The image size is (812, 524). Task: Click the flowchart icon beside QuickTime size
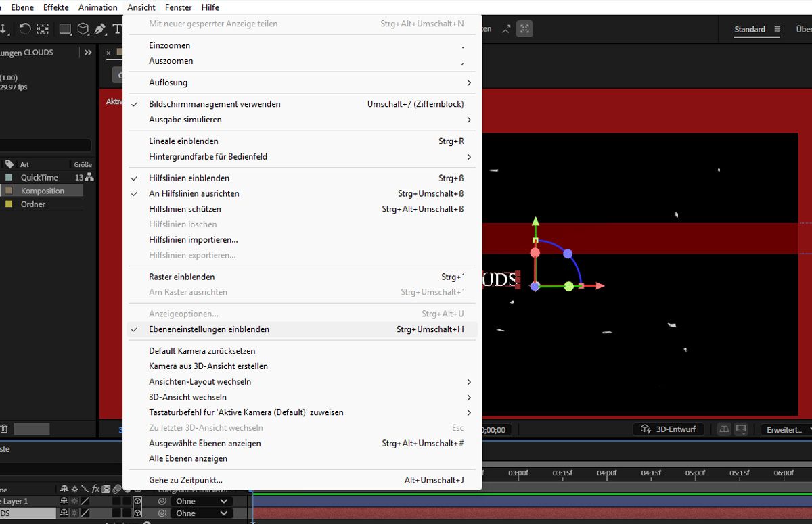point(89,178)
